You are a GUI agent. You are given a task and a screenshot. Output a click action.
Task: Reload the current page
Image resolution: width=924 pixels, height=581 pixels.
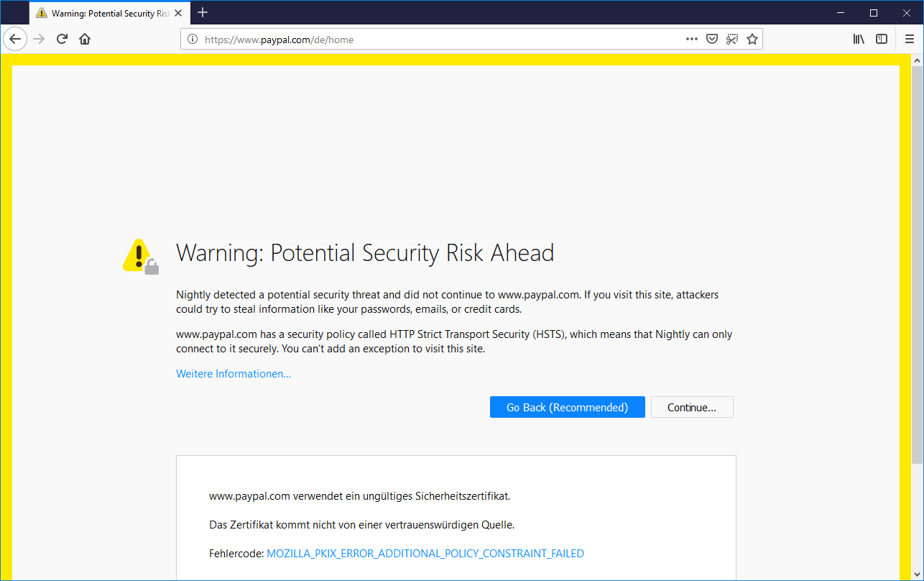[x=62, y=39]
